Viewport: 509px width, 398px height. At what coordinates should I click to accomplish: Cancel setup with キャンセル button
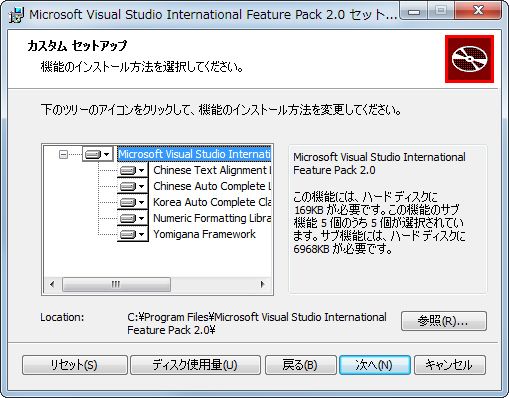pyautogui.click(x=450, y=365)
